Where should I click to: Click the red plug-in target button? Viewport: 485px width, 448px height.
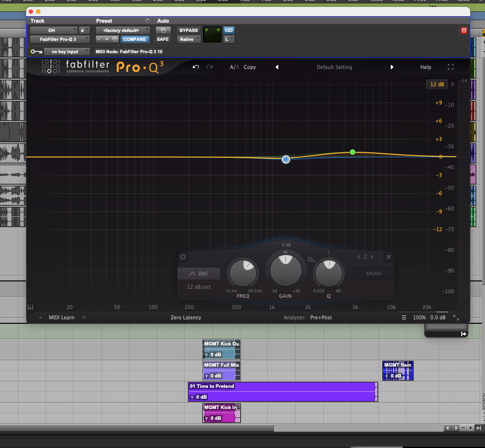[x=464, y=30]
